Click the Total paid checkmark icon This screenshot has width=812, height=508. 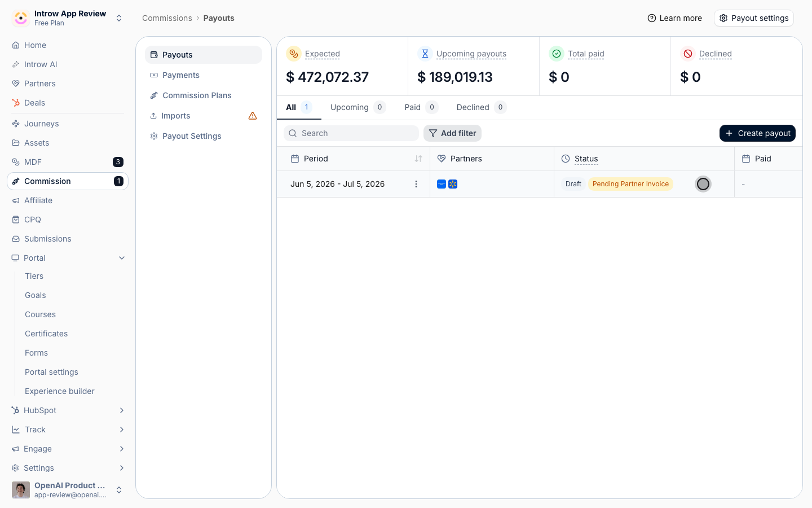pos(557,54)
